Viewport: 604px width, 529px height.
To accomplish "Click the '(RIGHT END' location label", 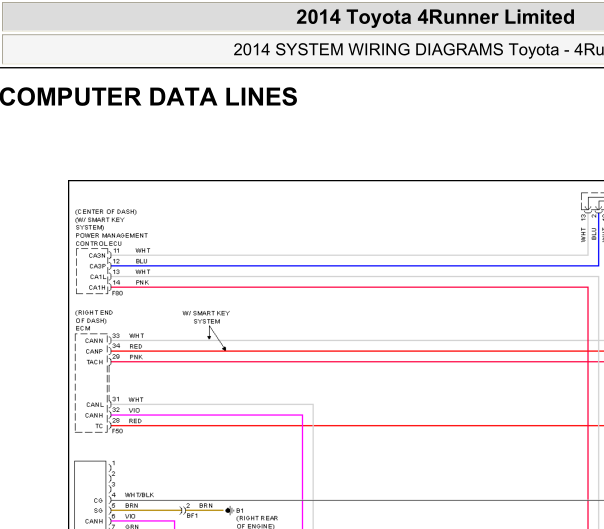I will pyautogui.click(x=94, y=312).
